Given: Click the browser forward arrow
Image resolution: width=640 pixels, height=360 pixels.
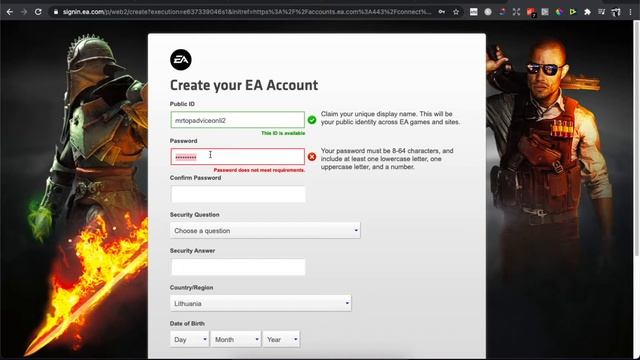Looking at the screenshot, I should click(x=24, y=12).
